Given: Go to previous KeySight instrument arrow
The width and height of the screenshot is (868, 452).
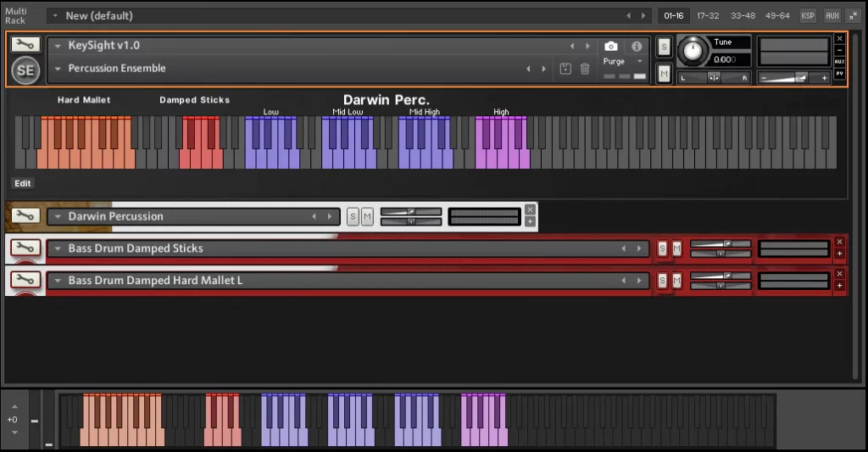Looking at the screenshot, I should [572, 46].
